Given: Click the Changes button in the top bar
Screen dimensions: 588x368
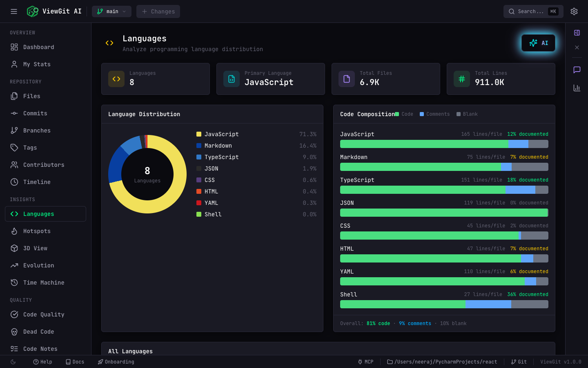Looking at the screenshot, I should (158, 11).
